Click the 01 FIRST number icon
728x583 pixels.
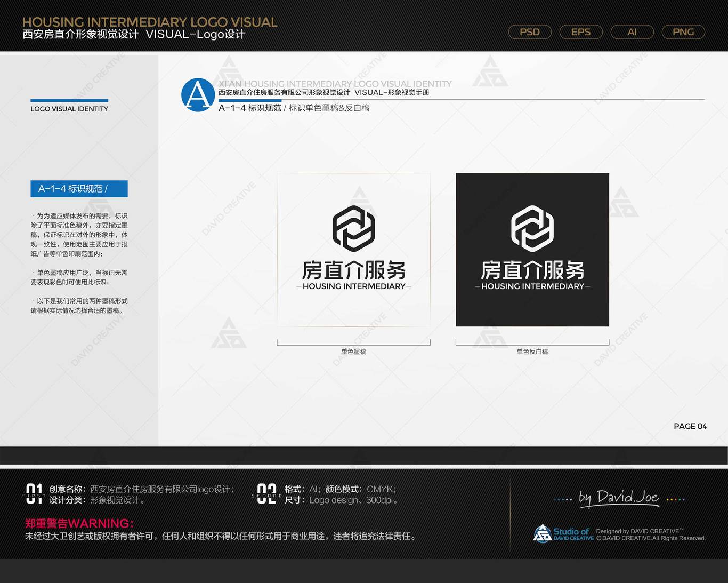34,494
